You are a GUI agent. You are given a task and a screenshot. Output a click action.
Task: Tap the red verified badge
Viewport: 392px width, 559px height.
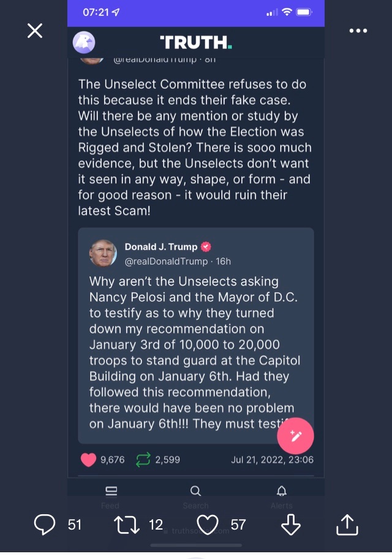pyautogui.click(x=206, y=247)
